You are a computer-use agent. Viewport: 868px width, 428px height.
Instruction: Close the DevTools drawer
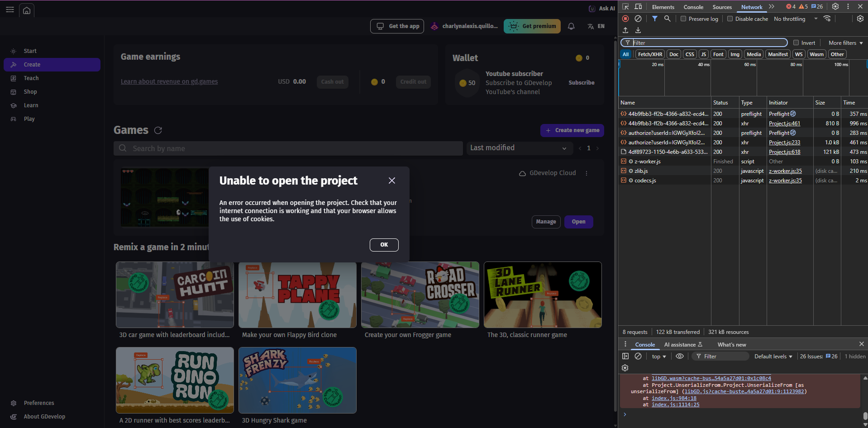pos(862,344)
